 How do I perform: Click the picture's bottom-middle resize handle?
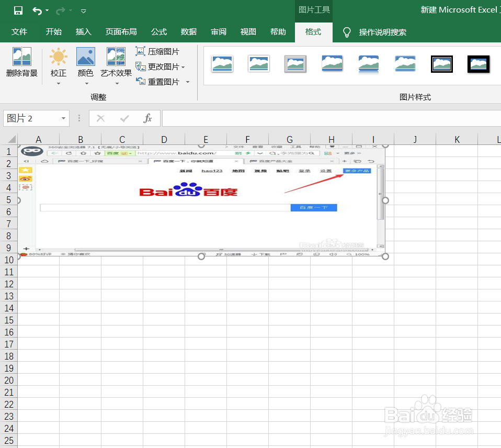(x=201, y=256)
